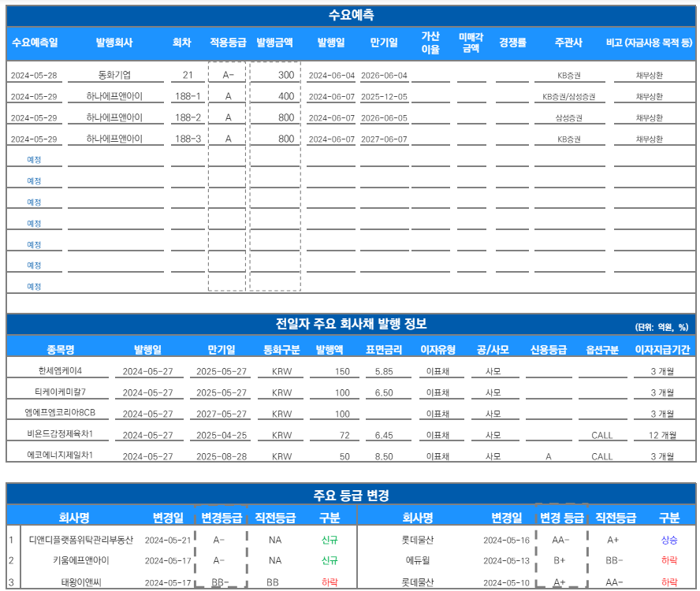Click the 12 개월 interest period cell
Viewport: 700px width, 591px height.
[x=662, y=435]
